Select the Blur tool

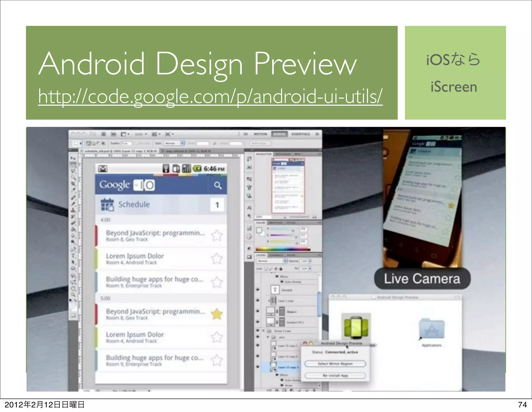[x=73, y=235]
